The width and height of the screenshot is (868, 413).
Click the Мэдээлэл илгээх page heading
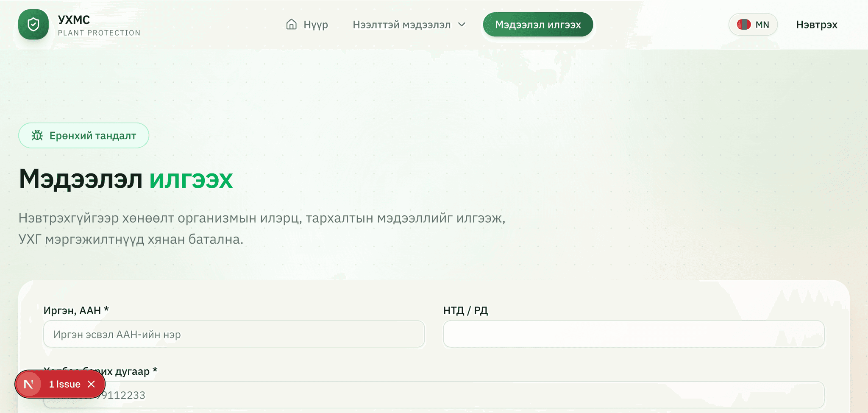coord(126,179)
